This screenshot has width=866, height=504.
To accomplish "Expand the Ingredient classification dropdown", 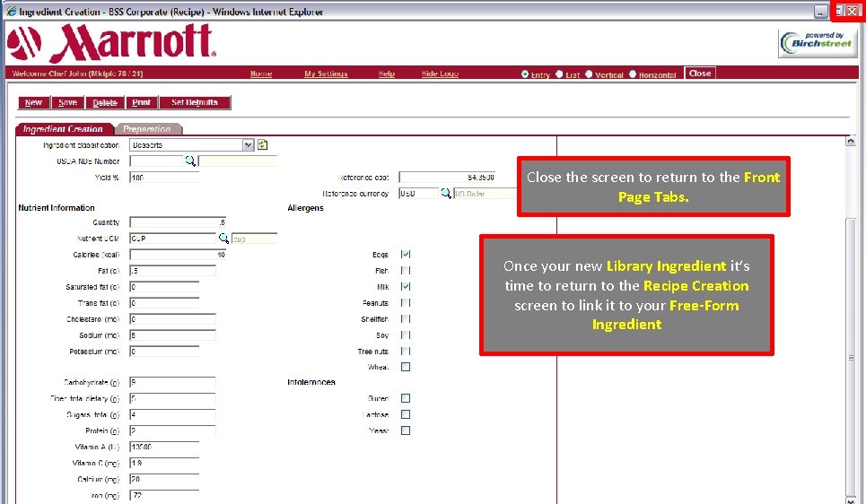I will (248, 144).
